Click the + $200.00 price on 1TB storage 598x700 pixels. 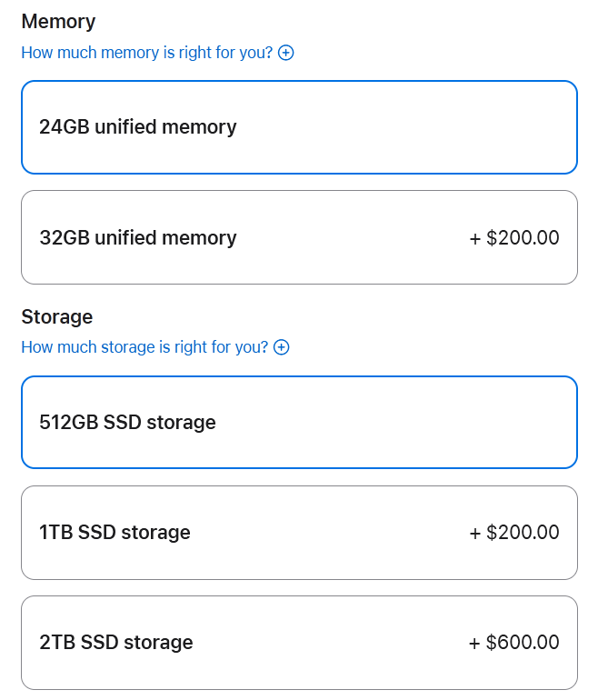pyautogui.click(x=514, y=532)
